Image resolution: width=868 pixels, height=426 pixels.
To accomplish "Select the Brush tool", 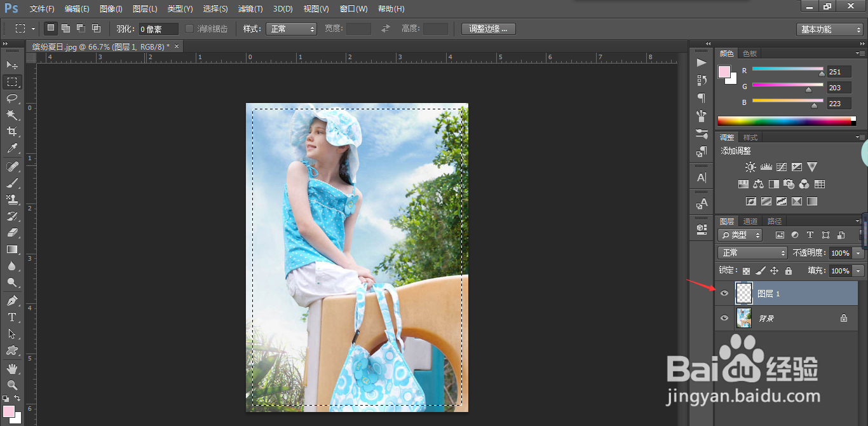I will point(11,183).
